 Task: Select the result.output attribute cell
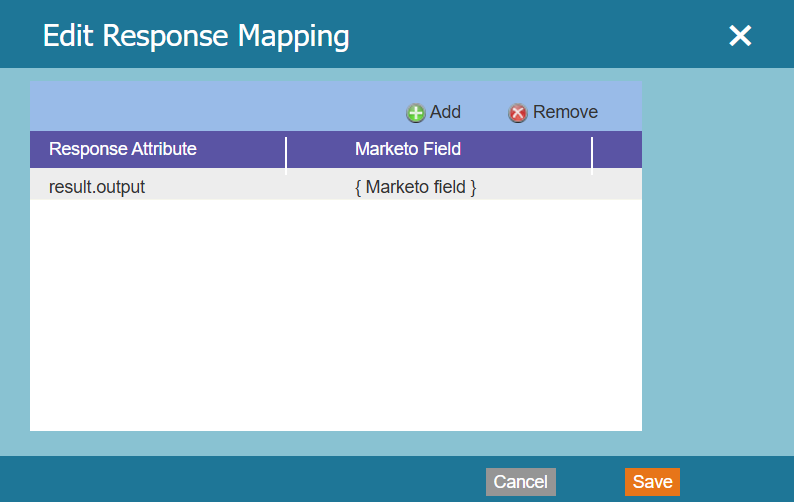point(97,186)
